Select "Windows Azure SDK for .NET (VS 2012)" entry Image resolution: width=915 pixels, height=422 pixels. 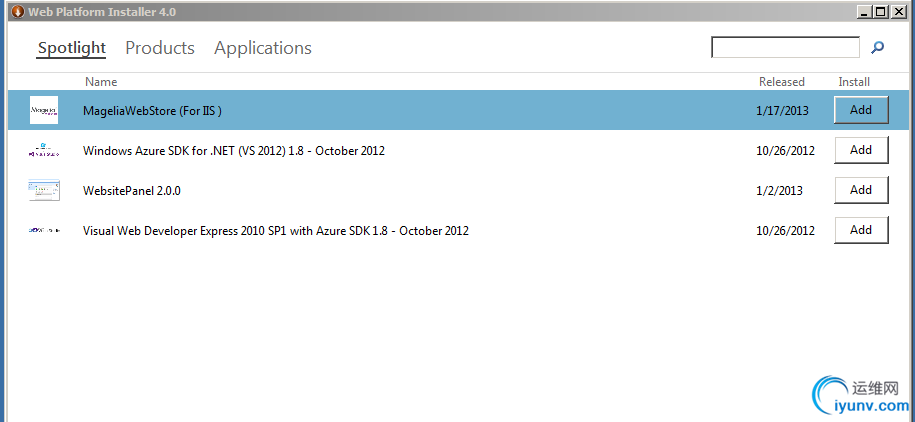pyautogui.click(x=234, y=151)
